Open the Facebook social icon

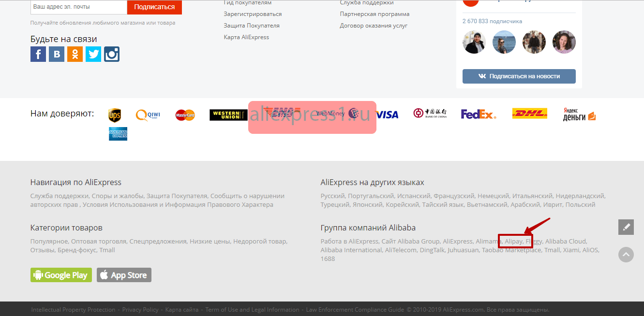click(38, 54)
